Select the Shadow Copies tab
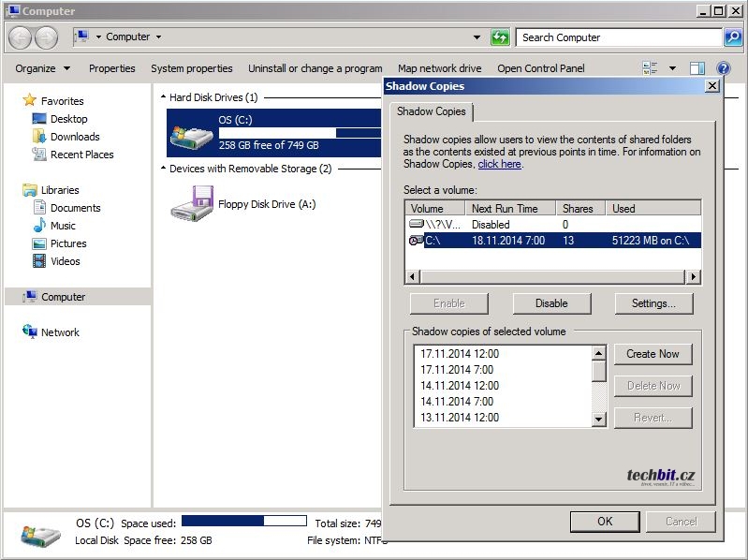The image size is (748, 560). 432,111
